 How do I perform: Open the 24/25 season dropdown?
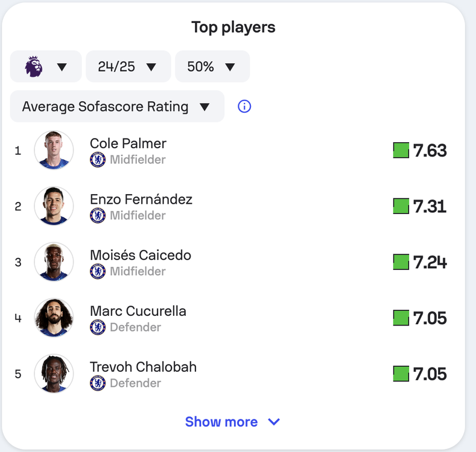tap(129, 66)
